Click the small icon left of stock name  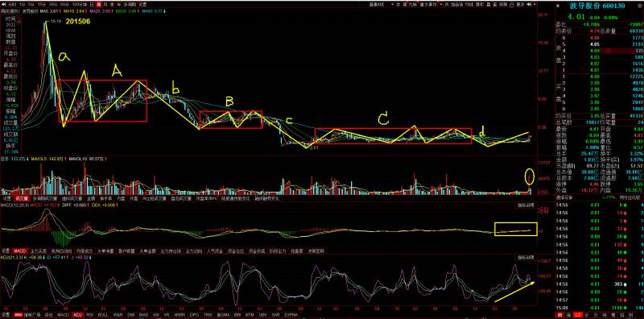coord(558,6)
